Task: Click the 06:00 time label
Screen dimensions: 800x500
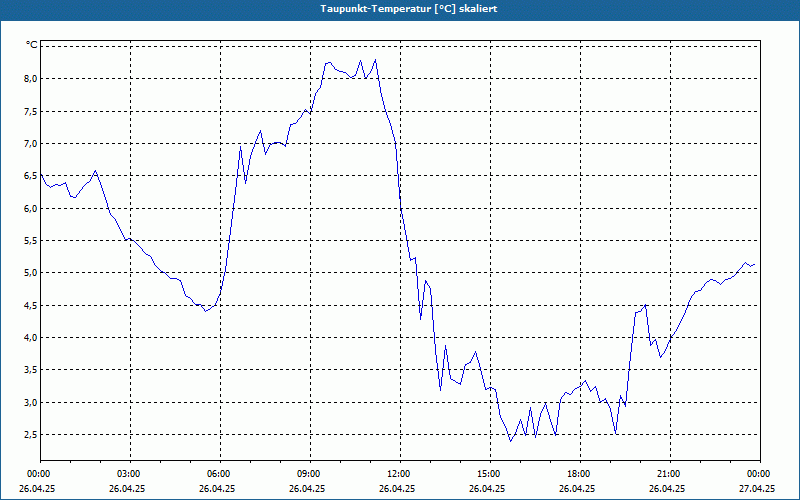Action: tap(220, 474)
